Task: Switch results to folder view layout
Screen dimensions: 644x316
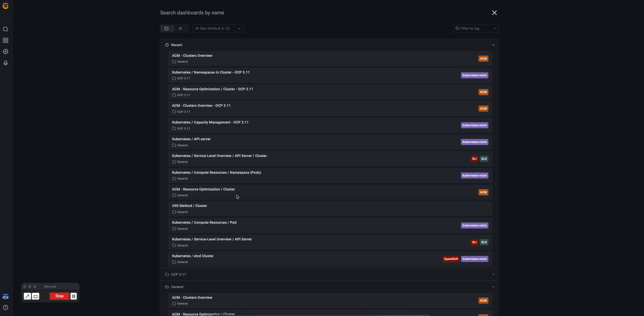Action: pos(167,28)
